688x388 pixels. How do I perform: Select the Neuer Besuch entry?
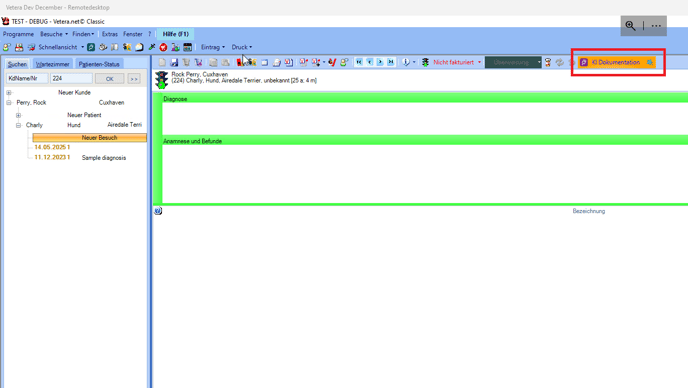click(x=90, y=137)
